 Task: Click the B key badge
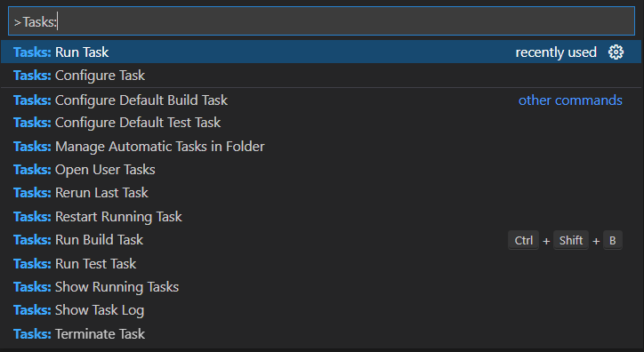click(612, 240)
